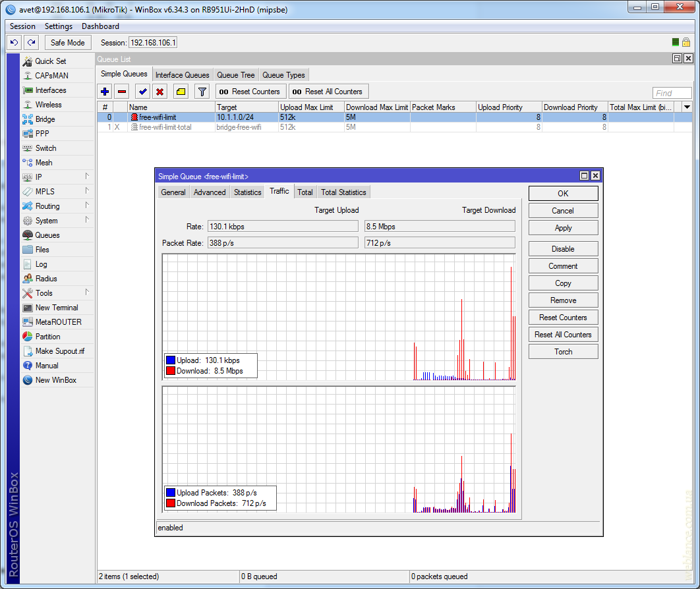Click the red X Disable icon
The image size is (700, 589).
pyautogui.click(x=160, y=92)
